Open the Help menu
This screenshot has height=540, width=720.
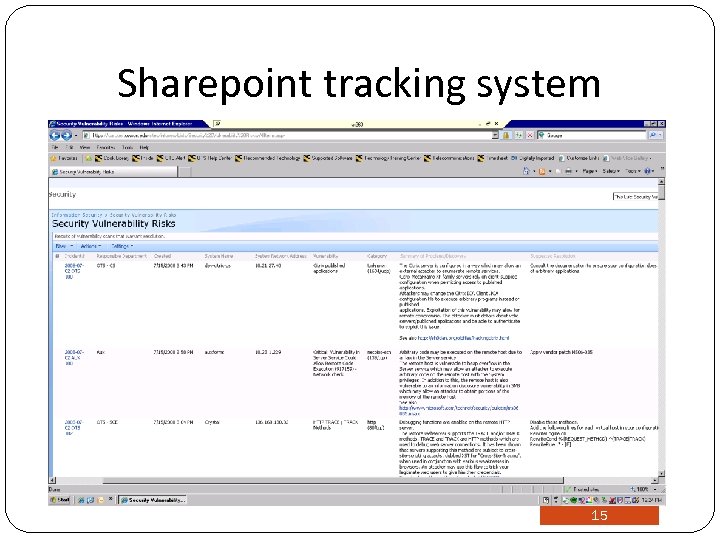coord(144,147)
